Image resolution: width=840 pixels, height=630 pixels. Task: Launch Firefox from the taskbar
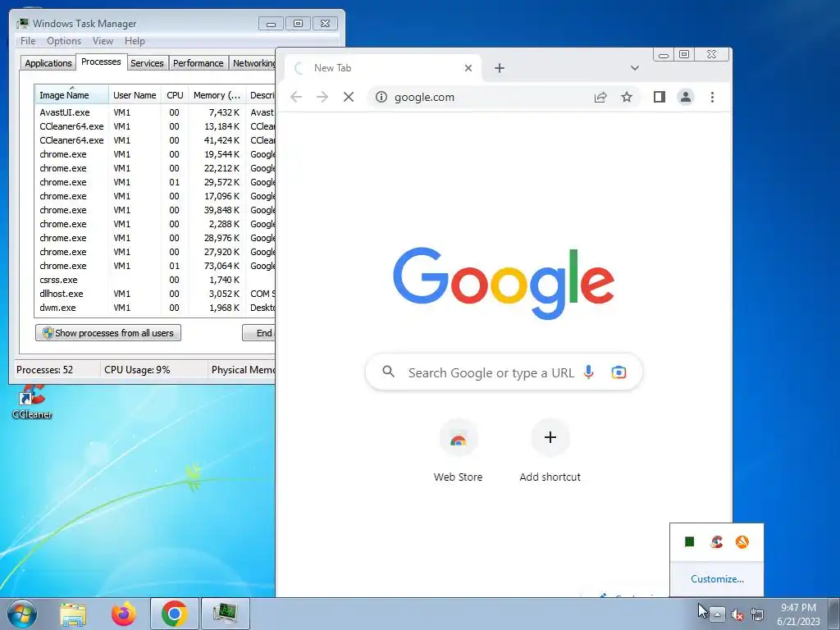124,614
